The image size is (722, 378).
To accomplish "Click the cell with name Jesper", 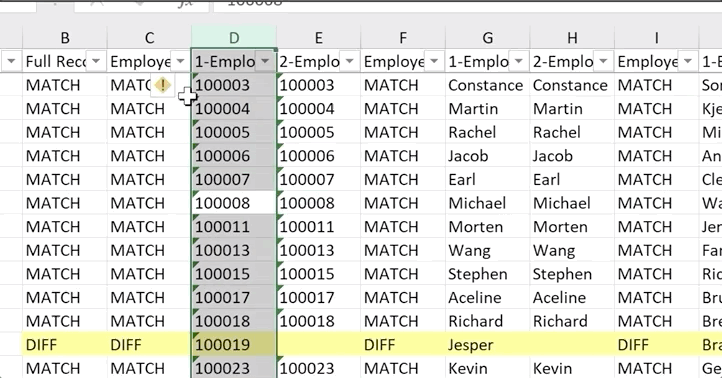I will [x=488, y=344].
